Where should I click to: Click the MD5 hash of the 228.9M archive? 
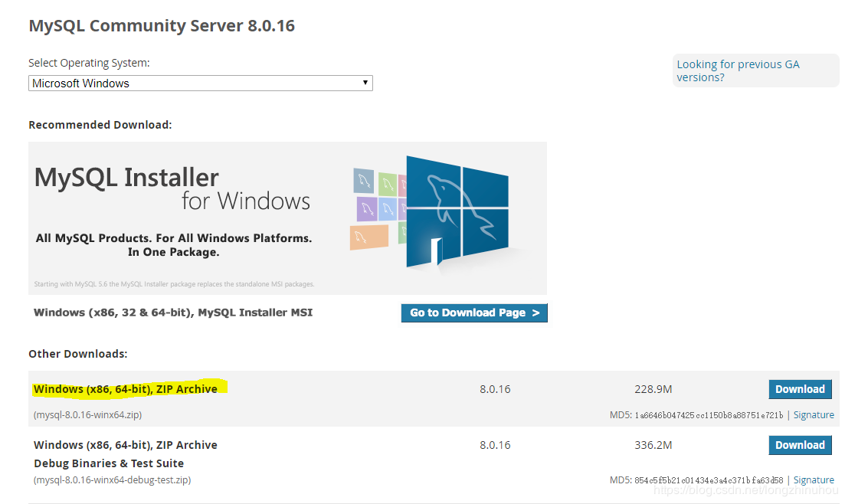click(x=709, y=415)
